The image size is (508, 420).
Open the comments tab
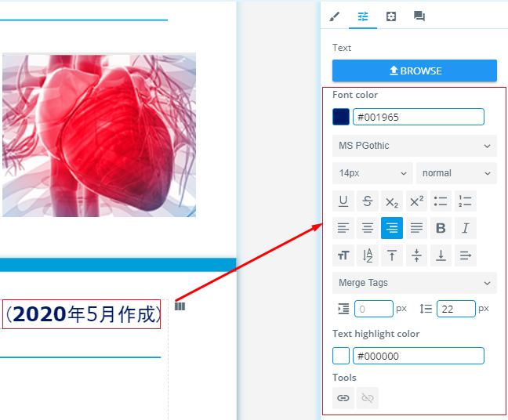coord(419,16)
